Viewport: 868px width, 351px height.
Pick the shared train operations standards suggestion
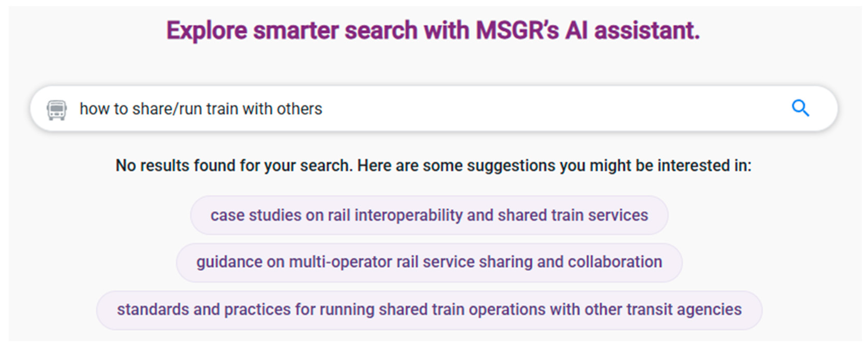point(429,309)
